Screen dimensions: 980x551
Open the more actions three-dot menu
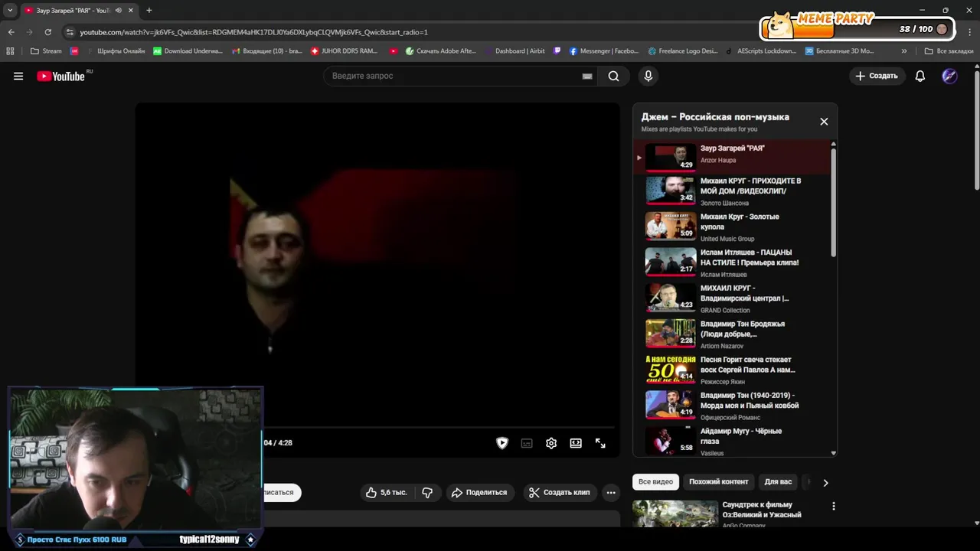pos(611,492)
